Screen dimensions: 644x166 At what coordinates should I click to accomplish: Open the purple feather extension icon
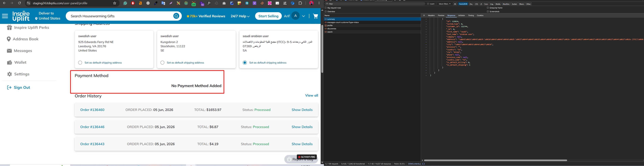[x=171, y=3]
